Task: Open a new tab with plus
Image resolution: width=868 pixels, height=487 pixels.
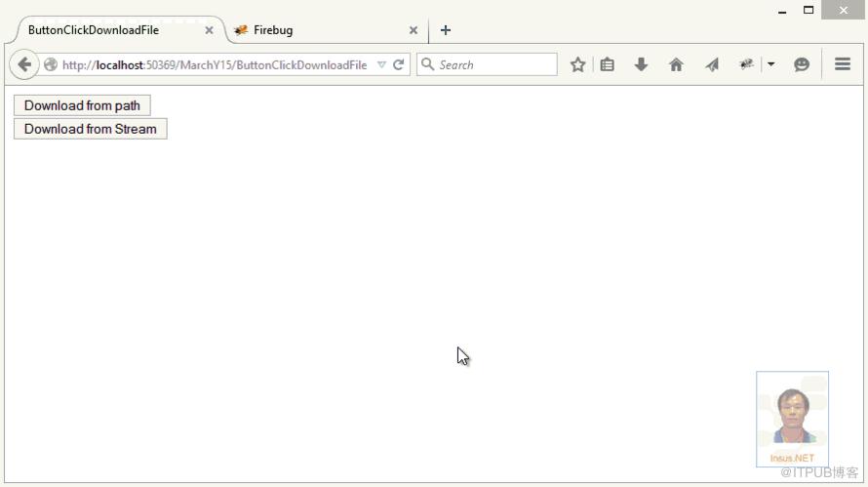Action: tap(446, 30)
